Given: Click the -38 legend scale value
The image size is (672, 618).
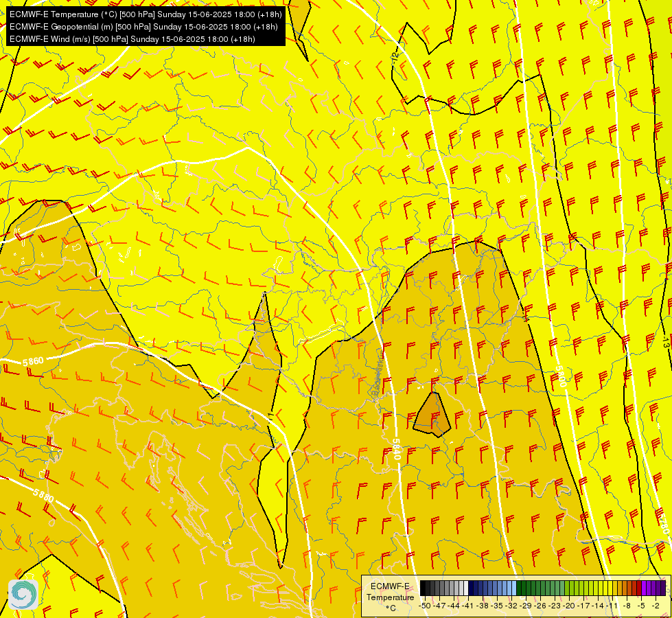Looking at the screenshot, I should coord(482,606).
